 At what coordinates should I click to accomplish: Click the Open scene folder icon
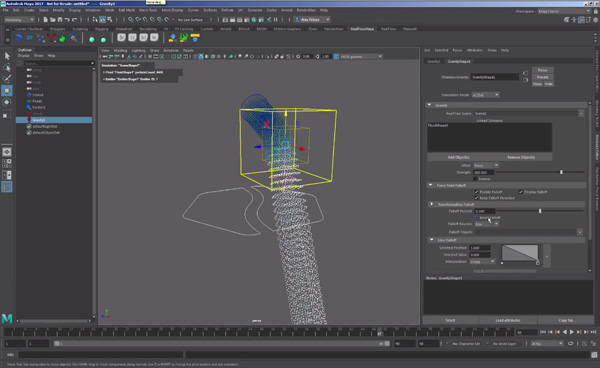pos(53,20)
